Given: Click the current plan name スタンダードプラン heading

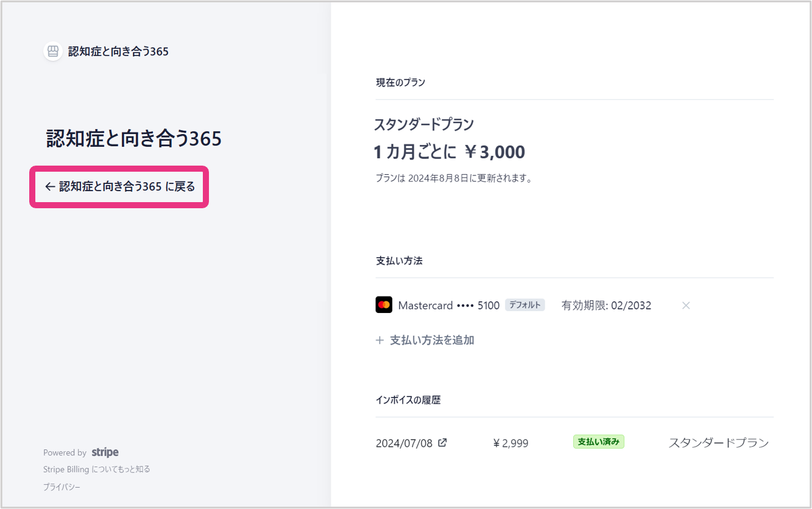Looking at the screenshot, I should click(x=424, y=125).
